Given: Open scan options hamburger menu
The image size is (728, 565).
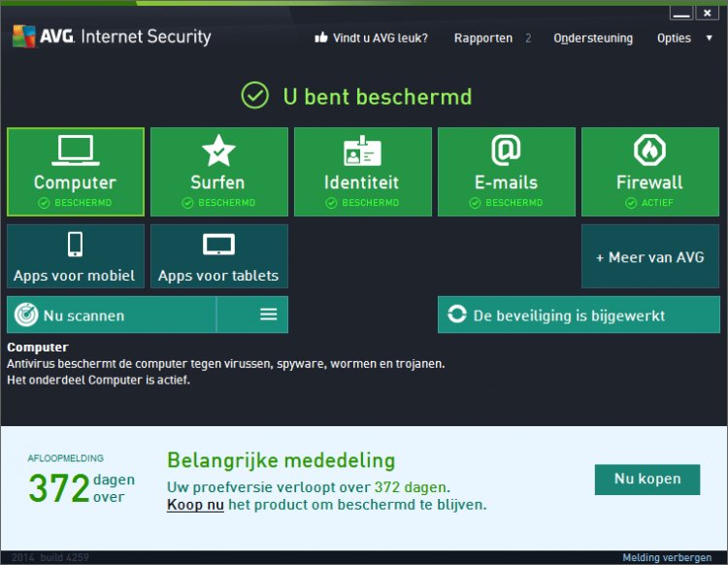Looking at the screenshot, I should pos(268,315).
